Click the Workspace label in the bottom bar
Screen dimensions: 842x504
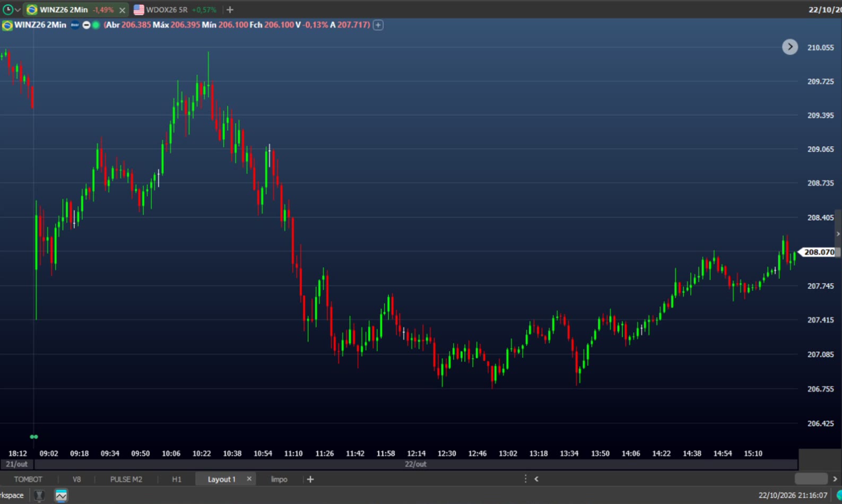click(x=12, y=495)
